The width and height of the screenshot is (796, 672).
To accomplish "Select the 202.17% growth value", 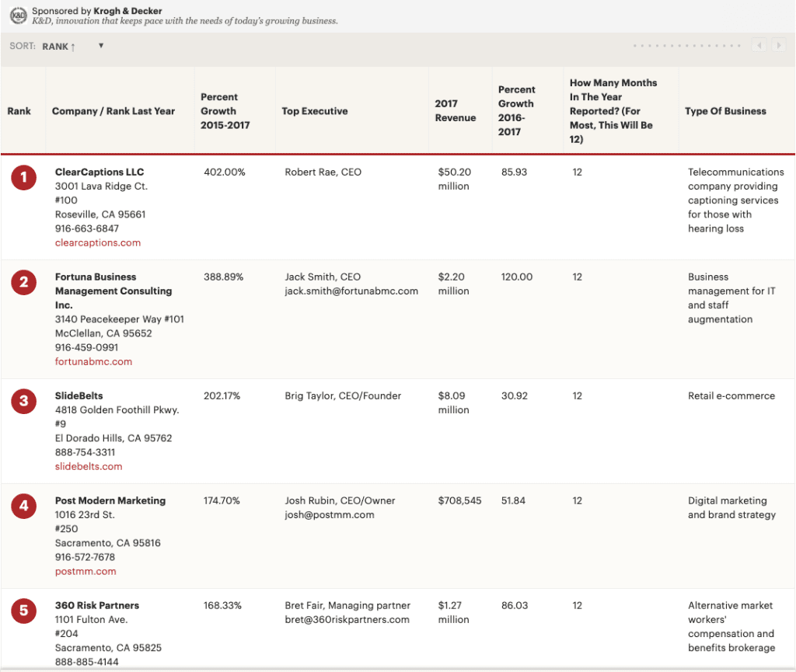I will click(222, 396).
